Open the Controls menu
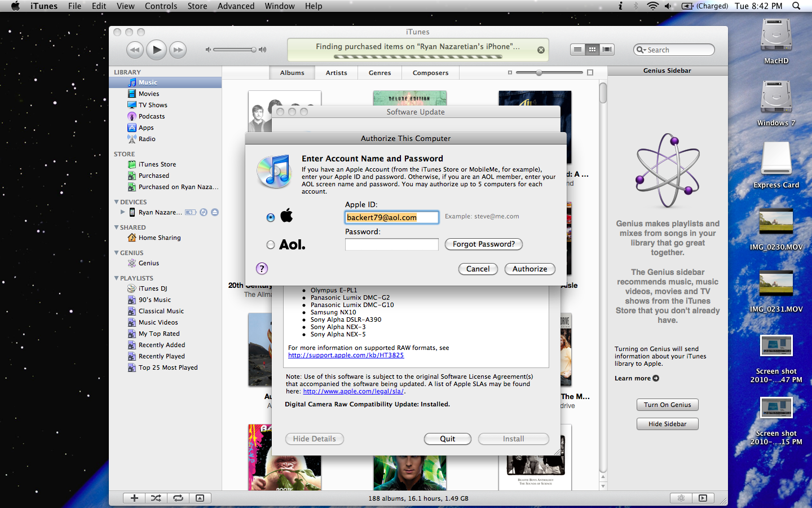The height and width of the screenshot is (508, 812). tap(161, 6)
